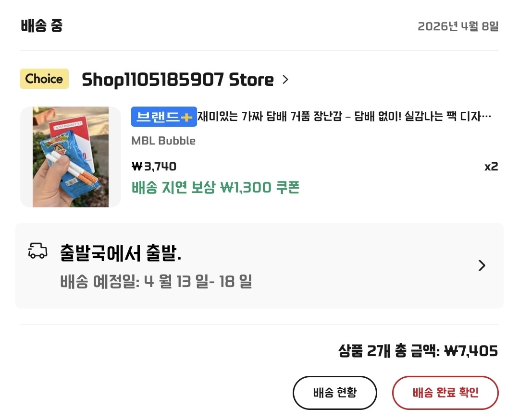The image size is (519, 420).
Task: Tap the 배송 지연 보상 ₩1,300 쿠폰 link
Action: [215, 187]
